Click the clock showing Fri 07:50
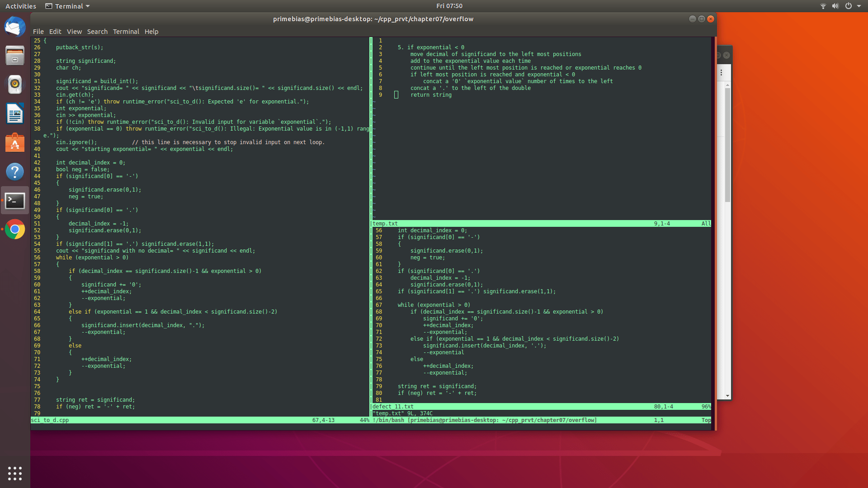 coord(449,6)
